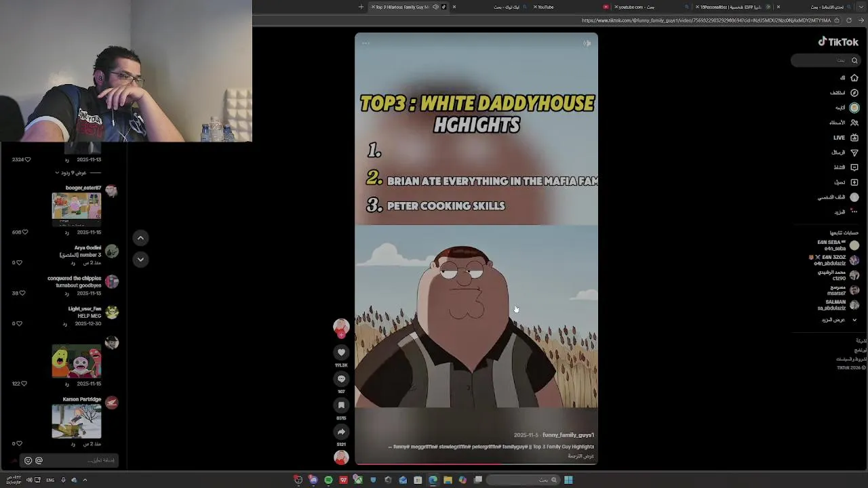Screen dimensions: 868x488
Task: Open spinning sound disc under share icon
Action: [x=341, y=457]
